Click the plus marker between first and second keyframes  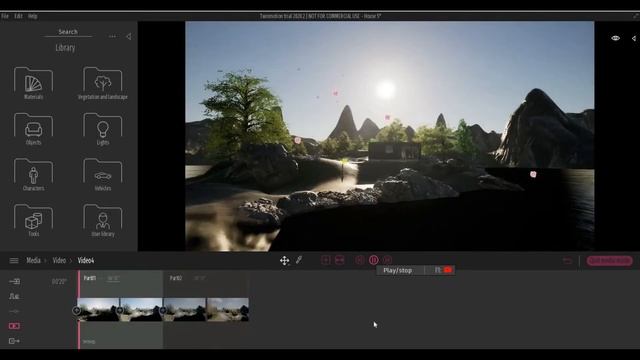[120, 311]
